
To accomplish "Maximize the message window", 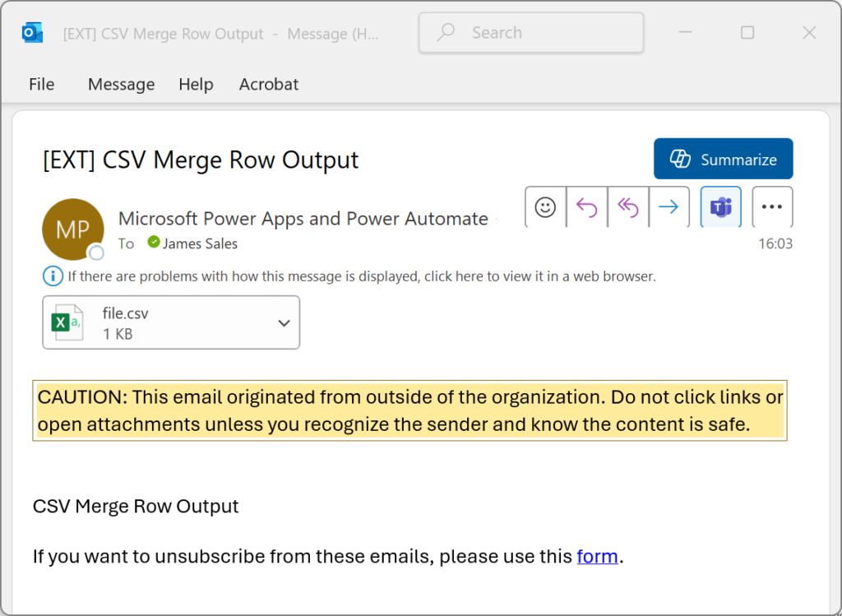I will pyautogui.click(x=747, y=33).
